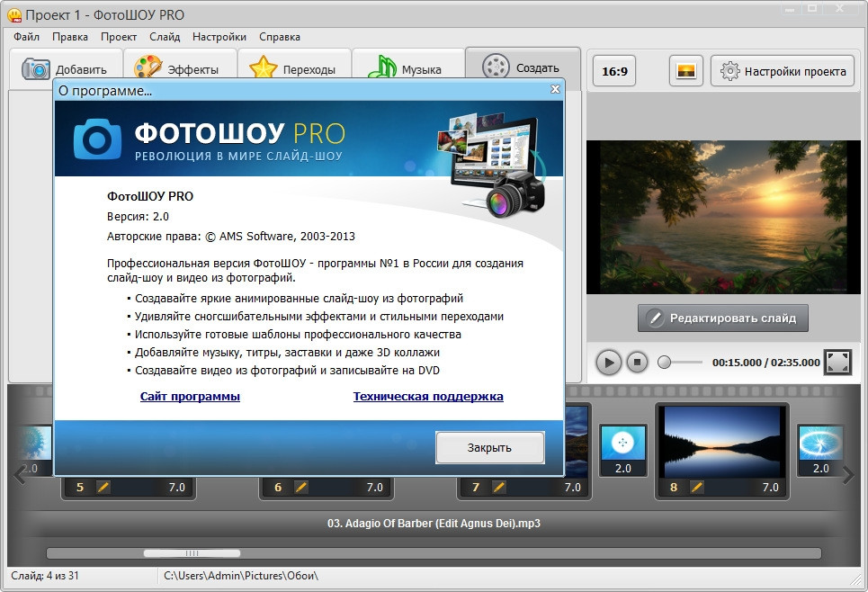This screenshot has height=592, width=868.
Task: Click the 7.0 duration on slide 5
Action: pyautogui.click(x=177, y=488)
